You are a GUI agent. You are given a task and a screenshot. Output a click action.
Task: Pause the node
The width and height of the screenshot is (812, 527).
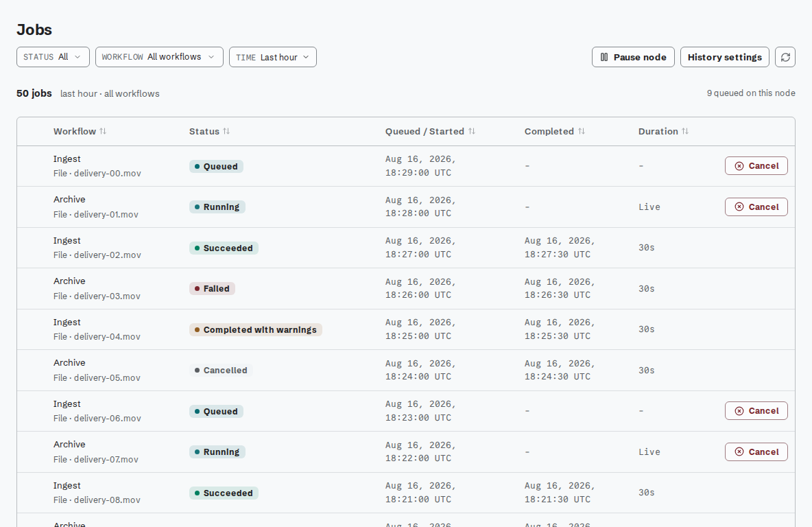coord(633,57)
